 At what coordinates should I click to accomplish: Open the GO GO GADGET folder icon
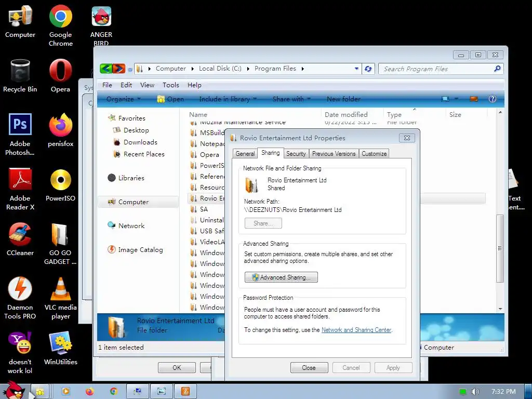pyautogui.click(x=60, y=244)
